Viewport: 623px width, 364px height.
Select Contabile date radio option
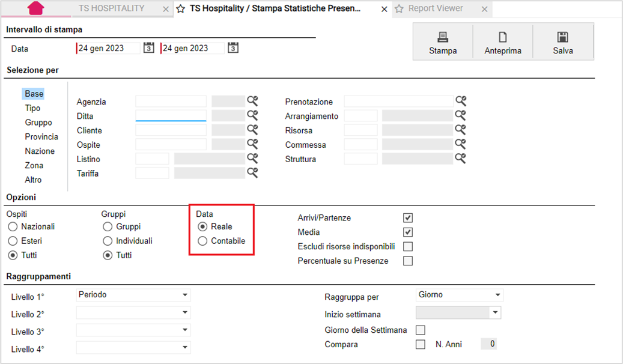(202, 241)
